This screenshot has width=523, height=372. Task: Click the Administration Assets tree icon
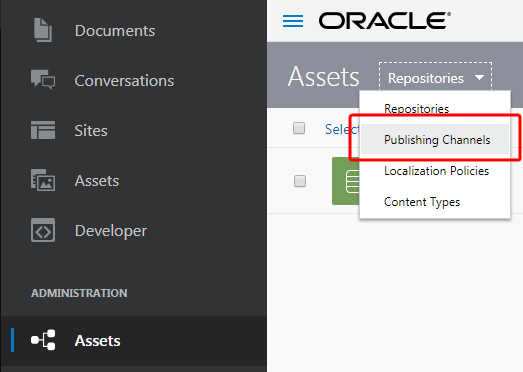coord(43,340)
